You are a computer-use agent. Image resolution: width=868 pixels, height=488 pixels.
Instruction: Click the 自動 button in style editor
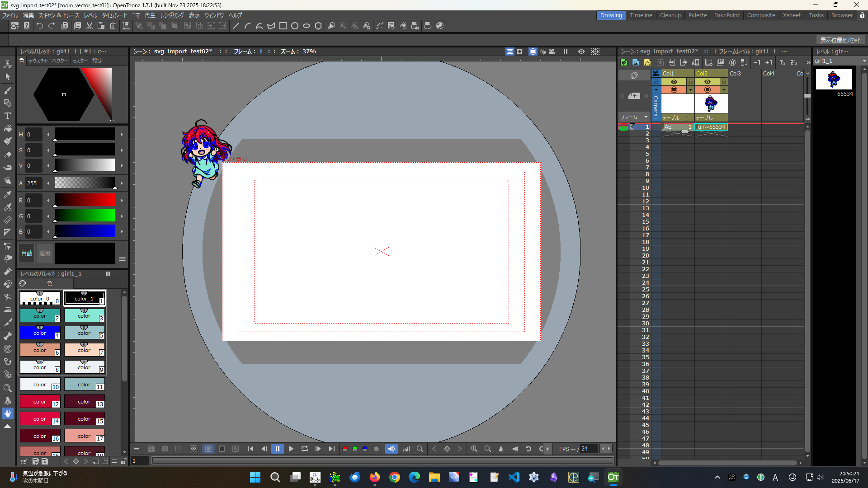pyautogui.click(x=27, y=253)
